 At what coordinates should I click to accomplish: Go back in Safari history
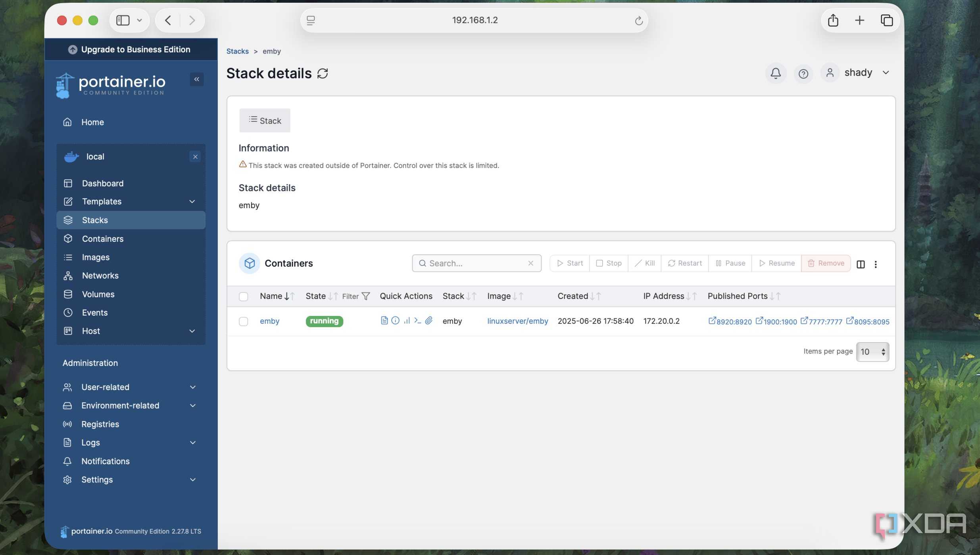click(168, 20)
